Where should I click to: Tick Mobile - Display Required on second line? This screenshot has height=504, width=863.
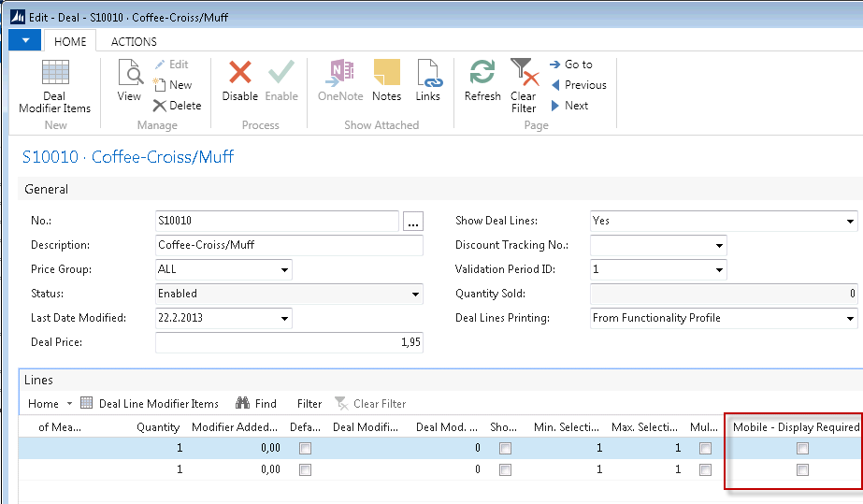(x=801, y=469)
